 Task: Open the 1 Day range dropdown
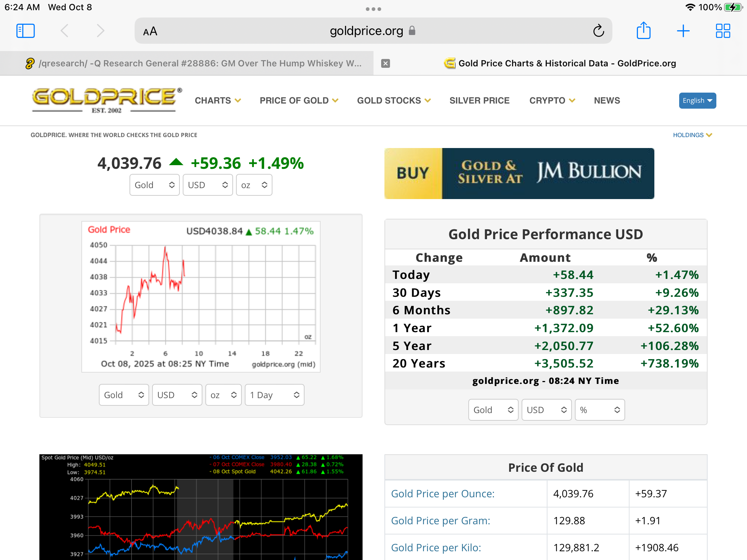click(274, 395)
